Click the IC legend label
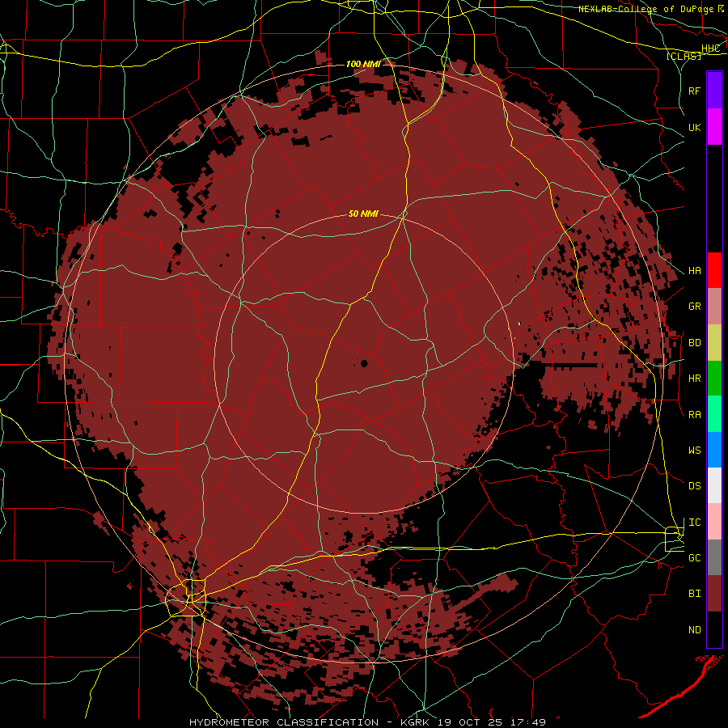This screenshot has width=728, height=728. coord(695,523)
